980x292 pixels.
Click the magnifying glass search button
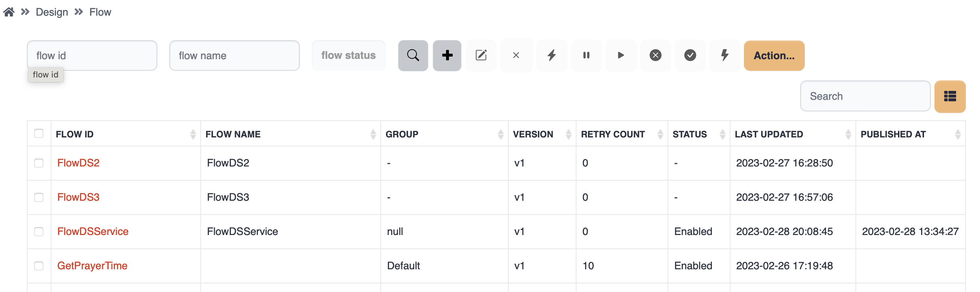click(413, 55)
